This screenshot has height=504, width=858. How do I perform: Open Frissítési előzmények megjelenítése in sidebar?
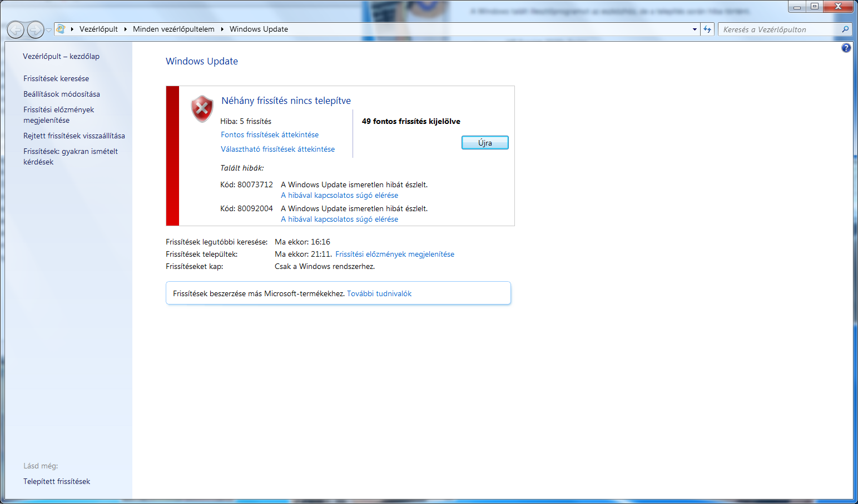click(59, 115)
